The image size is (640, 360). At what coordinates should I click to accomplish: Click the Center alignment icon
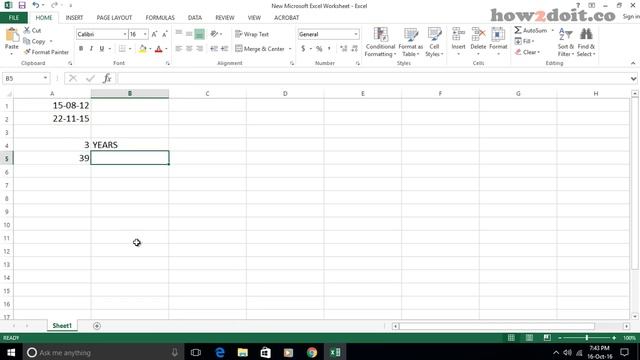pos(189,49)
